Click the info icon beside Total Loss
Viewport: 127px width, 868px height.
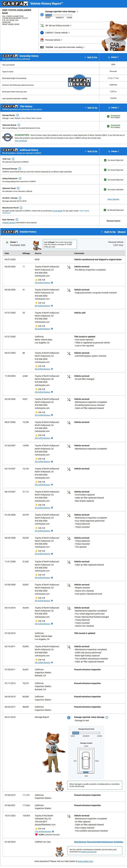point(13,159)
